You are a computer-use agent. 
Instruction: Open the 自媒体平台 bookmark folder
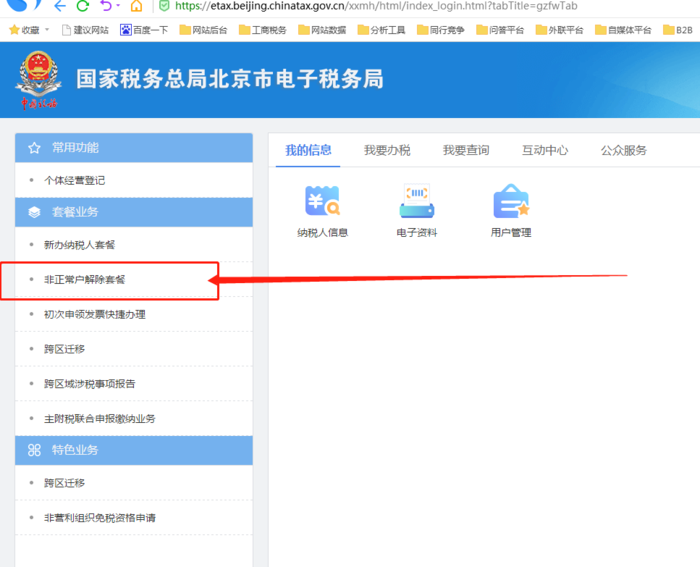point(623,30)
